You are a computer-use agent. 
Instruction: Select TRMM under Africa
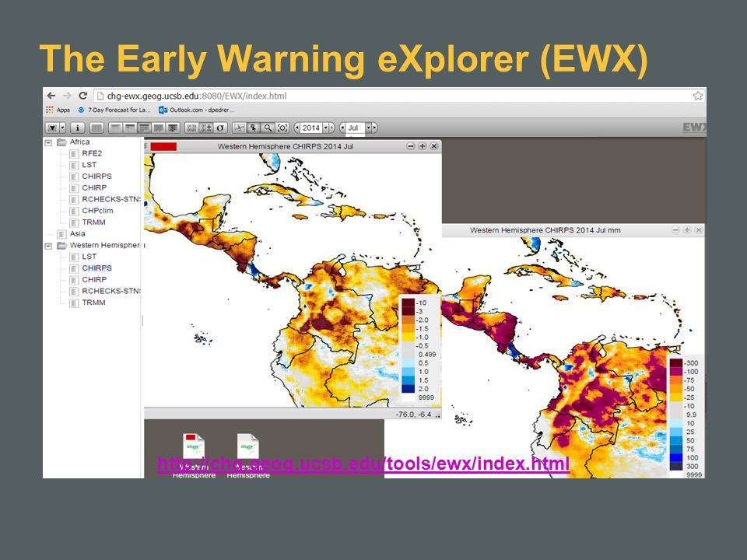tap(93, 222)
